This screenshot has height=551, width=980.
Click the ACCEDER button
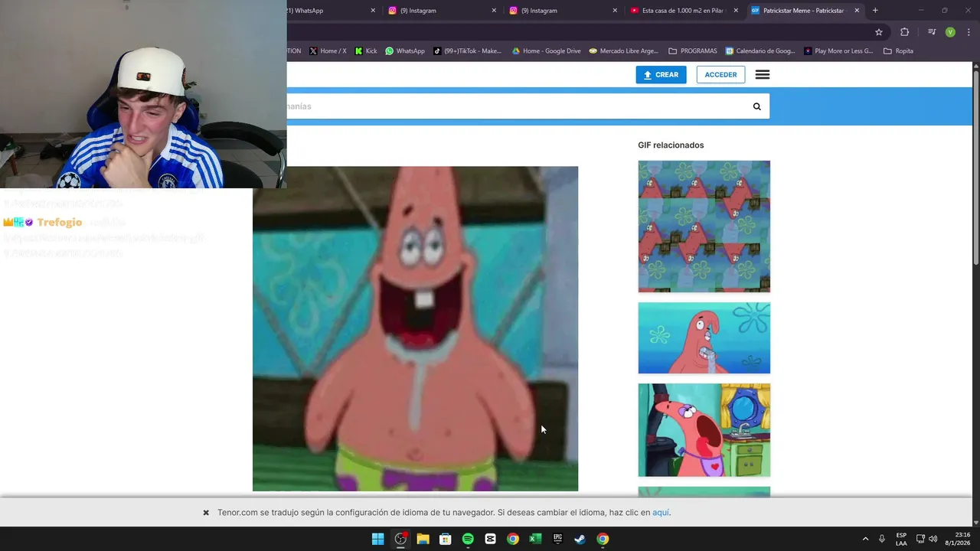click(x=720, y=74)
